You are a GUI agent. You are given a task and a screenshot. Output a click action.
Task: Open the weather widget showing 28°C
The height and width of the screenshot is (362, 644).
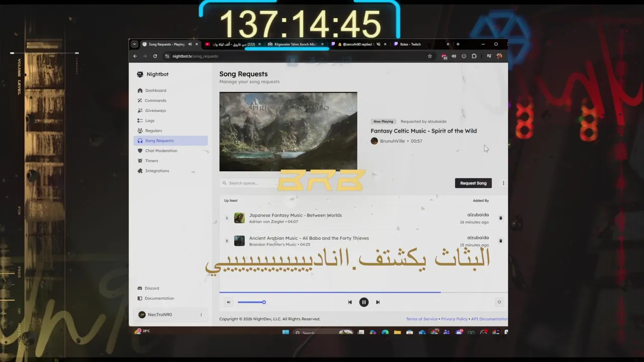[x=142, y=331]
